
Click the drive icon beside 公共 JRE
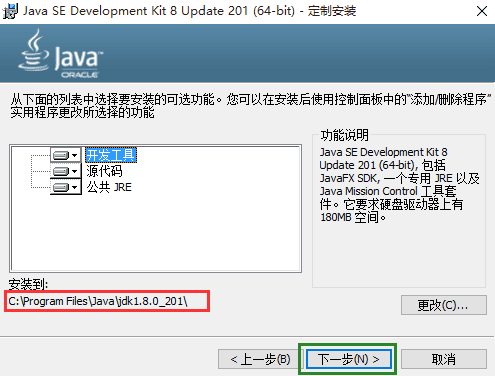coord(61,187)
